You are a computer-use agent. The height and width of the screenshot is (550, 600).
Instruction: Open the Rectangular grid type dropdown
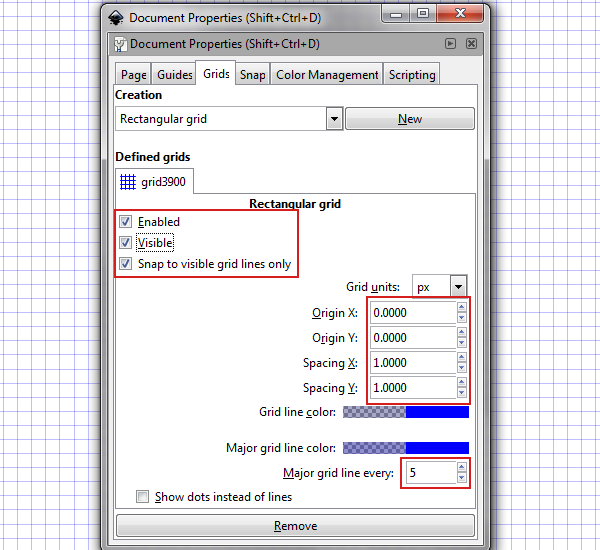click(334, 119)
